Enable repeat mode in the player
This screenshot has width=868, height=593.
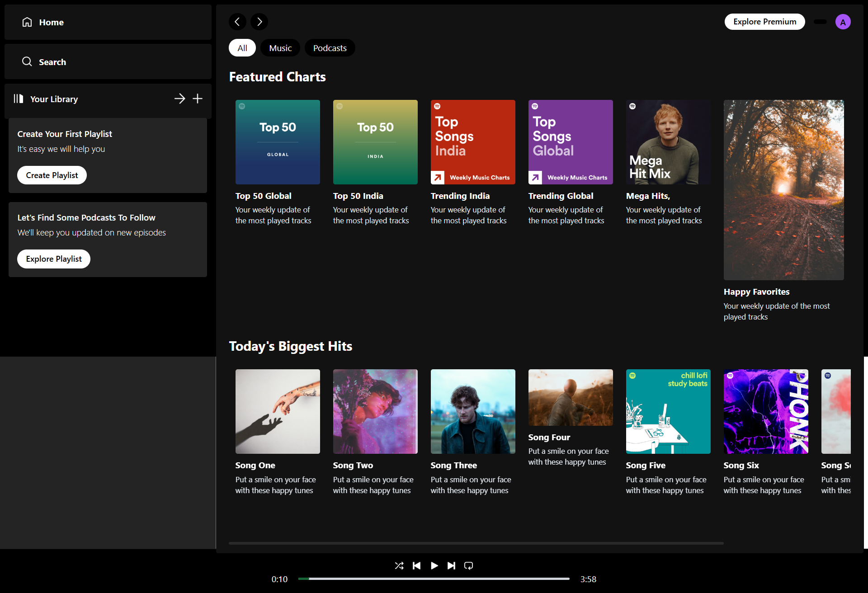point(469,565)
